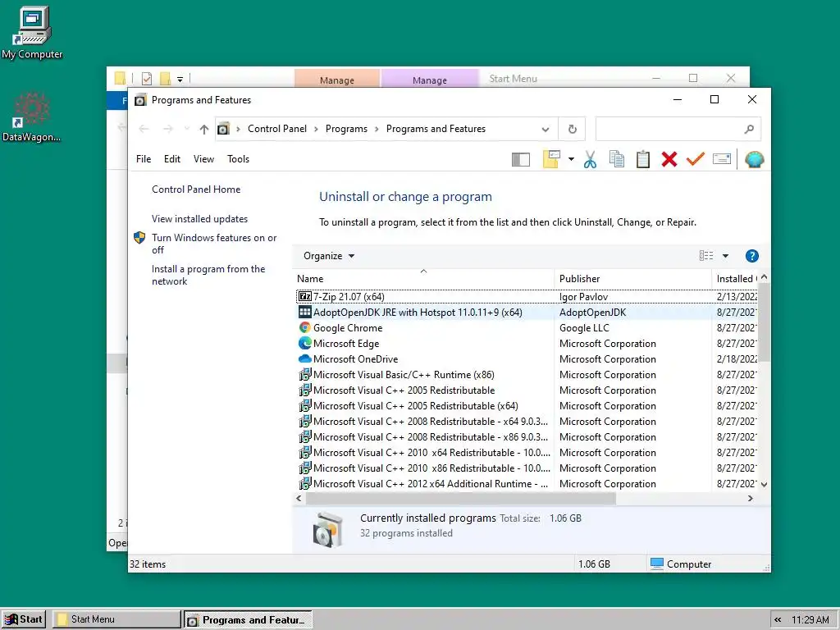The width and height of the screenshot is (840, 630).
Task: Open View installed updates link
Action: [x=199, y=218]
